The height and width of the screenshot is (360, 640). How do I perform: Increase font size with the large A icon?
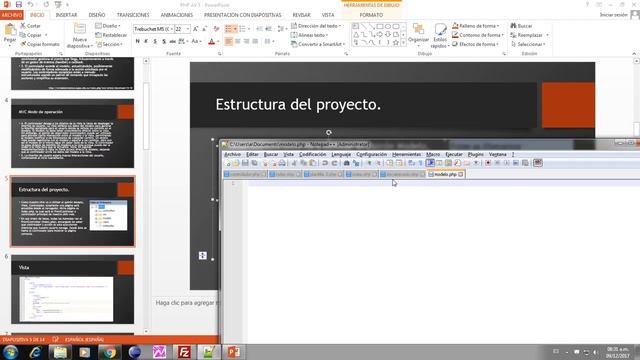[196, 29]
